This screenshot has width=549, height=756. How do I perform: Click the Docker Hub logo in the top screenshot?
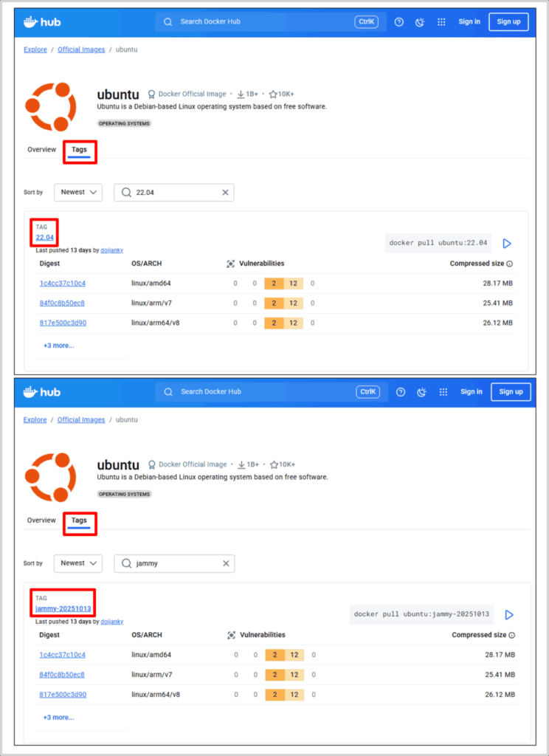[42, 21]
